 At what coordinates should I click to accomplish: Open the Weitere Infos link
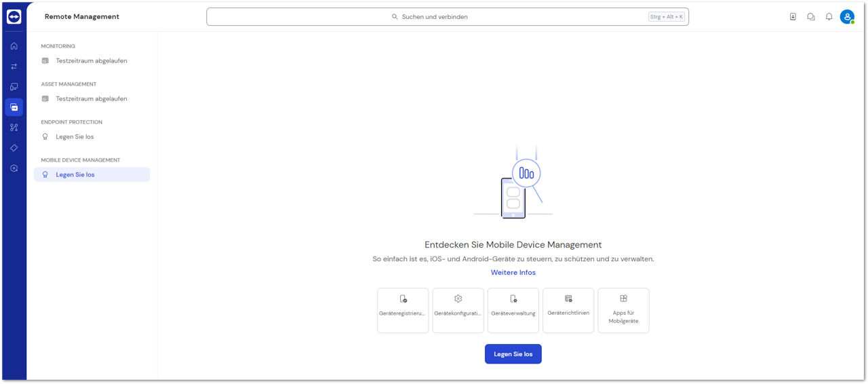point(513,273)
